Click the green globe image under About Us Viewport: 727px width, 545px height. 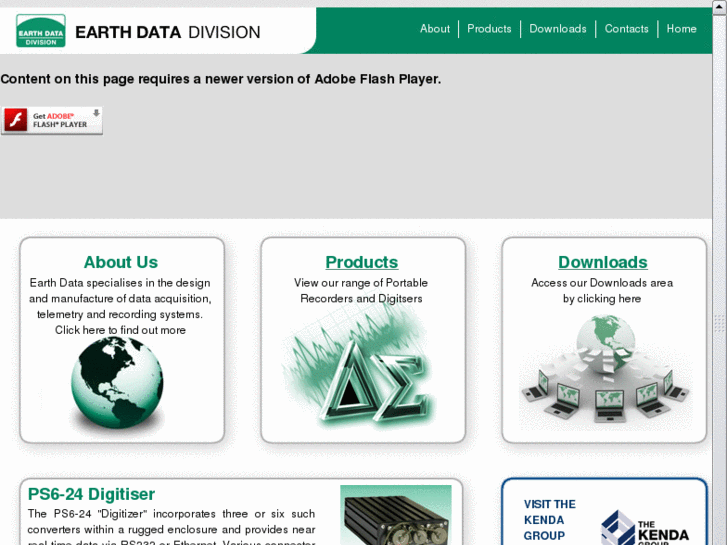(117, 382)
